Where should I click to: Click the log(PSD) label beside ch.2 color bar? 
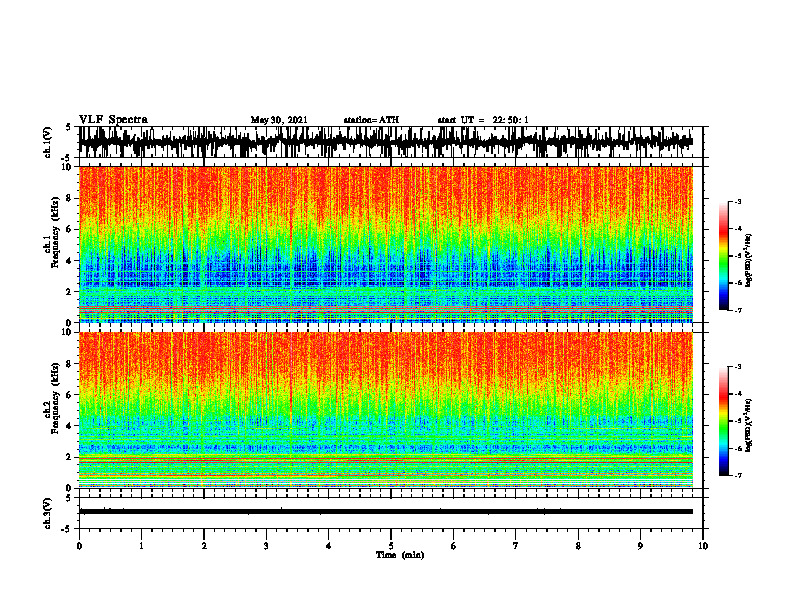click(748, 425)
